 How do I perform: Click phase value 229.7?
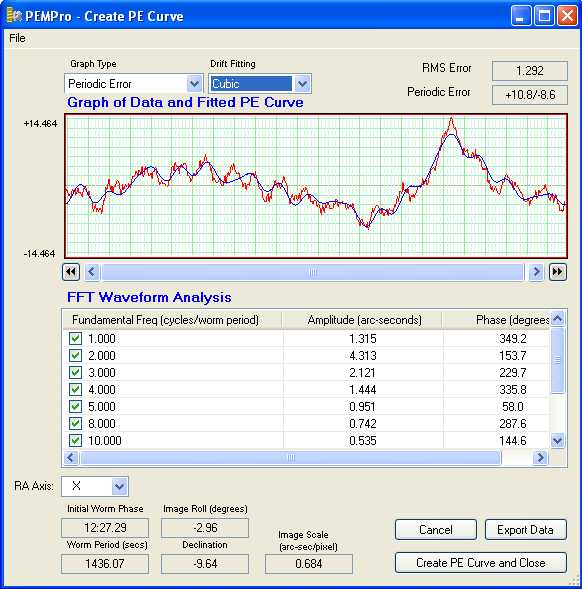coord(513,373)
